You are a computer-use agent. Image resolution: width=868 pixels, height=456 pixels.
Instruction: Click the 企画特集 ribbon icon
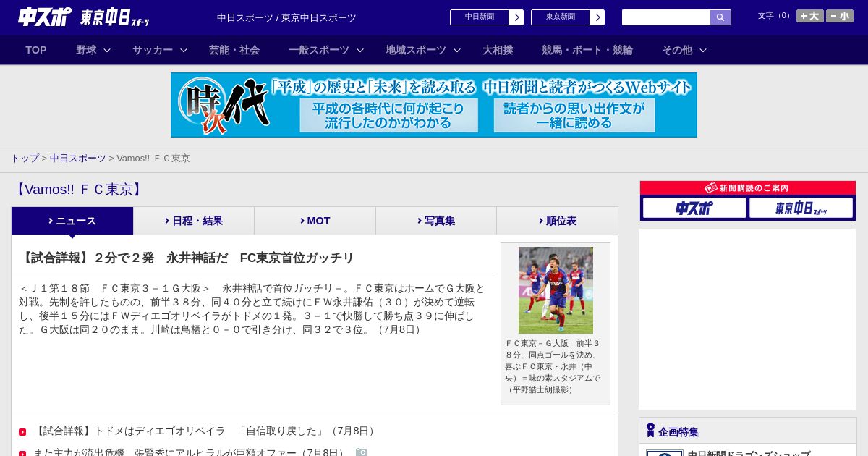[x=650, y=431]
